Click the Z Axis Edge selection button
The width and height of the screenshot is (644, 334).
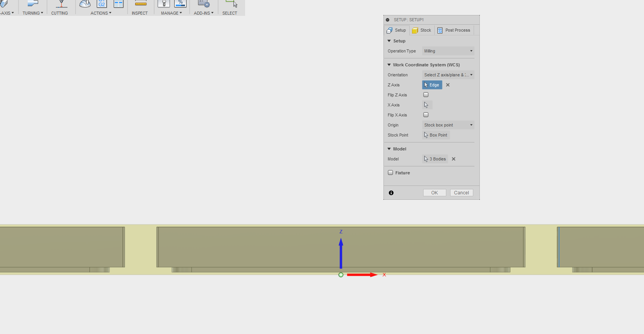pyautogui.click(x=432, y=85)
